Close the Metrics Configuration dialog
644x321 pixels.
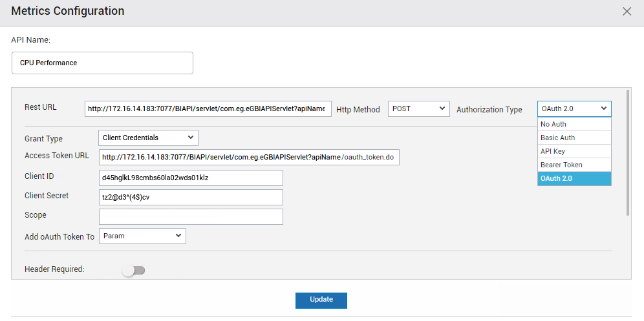(627, 12)
